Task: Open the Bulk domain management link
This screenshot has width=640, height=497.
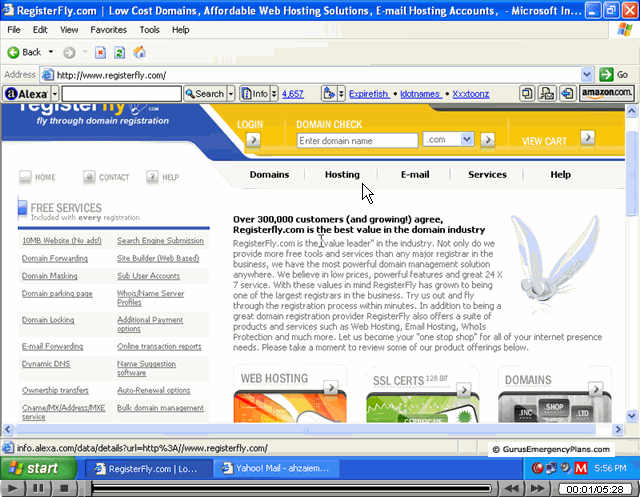Action: pos(160,408)
